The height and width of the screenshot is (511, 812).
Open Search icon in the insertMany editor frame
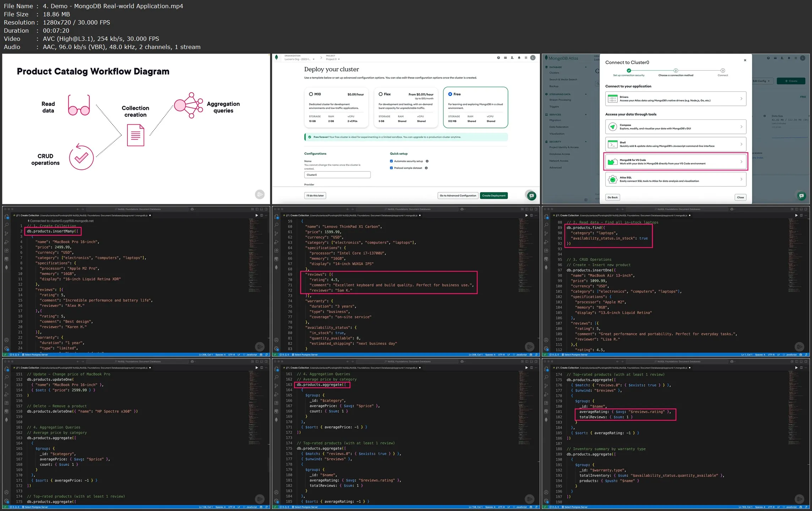(6, 225)
